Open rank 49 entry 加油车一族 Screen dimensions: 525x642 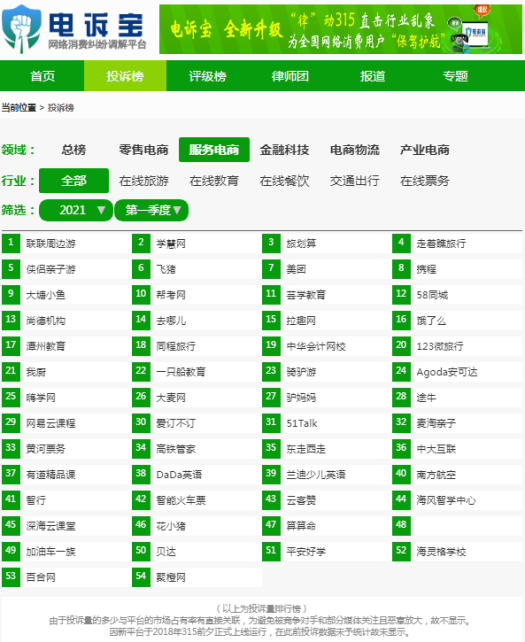point(51,552)
